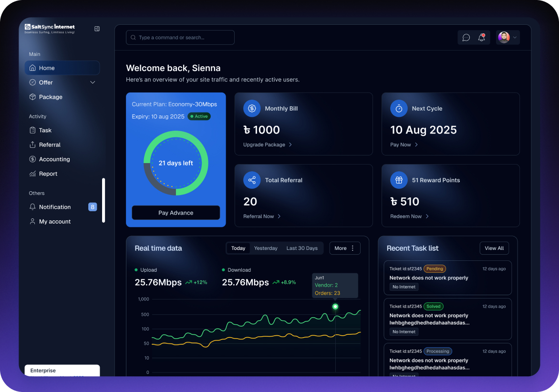The height and width of the screenshot is (392, 559).
Task: Switch chart range to Yesterday
Action: (266, 248)
